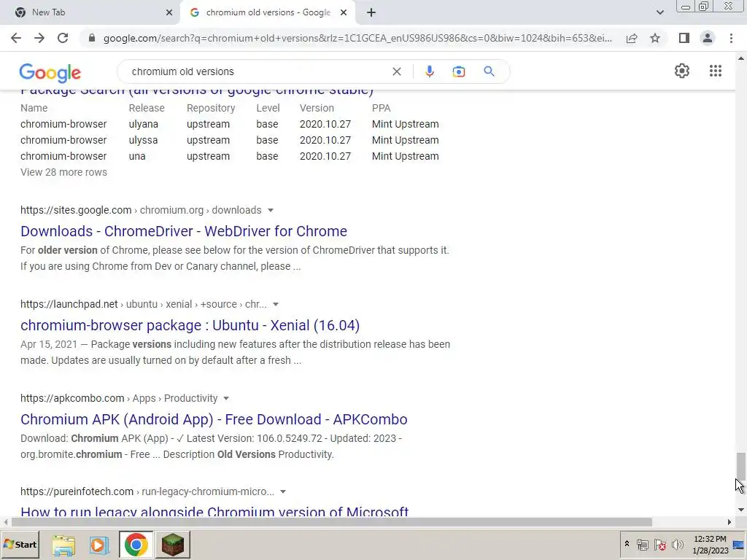747x560 pixels.
Task: Click the una release cell
Action: pos(137,156)
